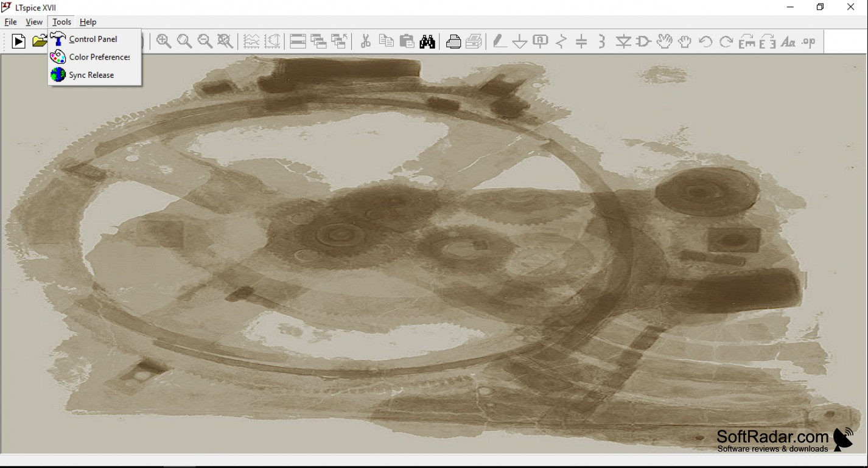Image resolution: width=868 pixels, height=468 pixels.
Task: Select the SPICE directive .op tool
Action: [x=809, y=41]
